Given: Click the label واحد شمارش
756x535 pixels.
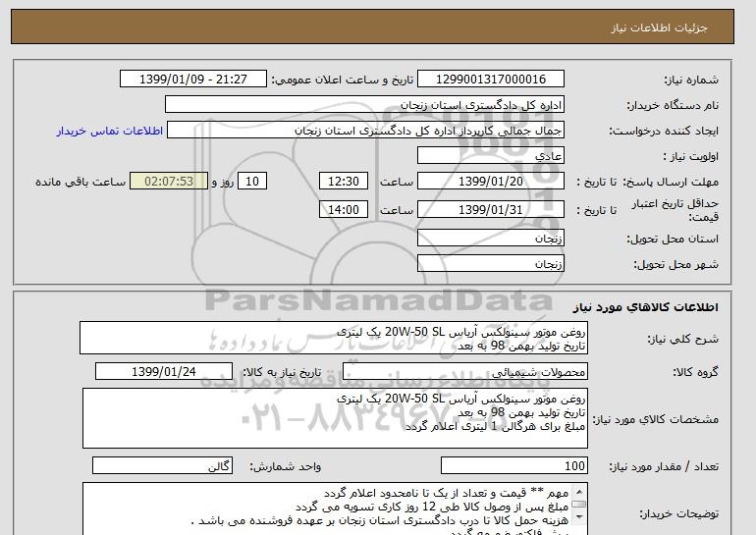Looking at the screenshot, I should pyautogui.click(x=286, y=466).
